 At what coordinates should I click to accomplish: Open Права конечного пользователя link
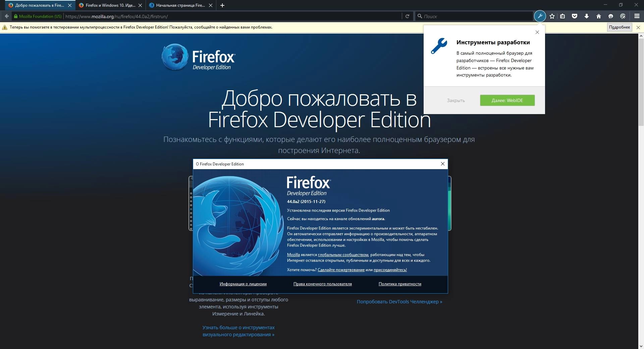pos(323,284)
